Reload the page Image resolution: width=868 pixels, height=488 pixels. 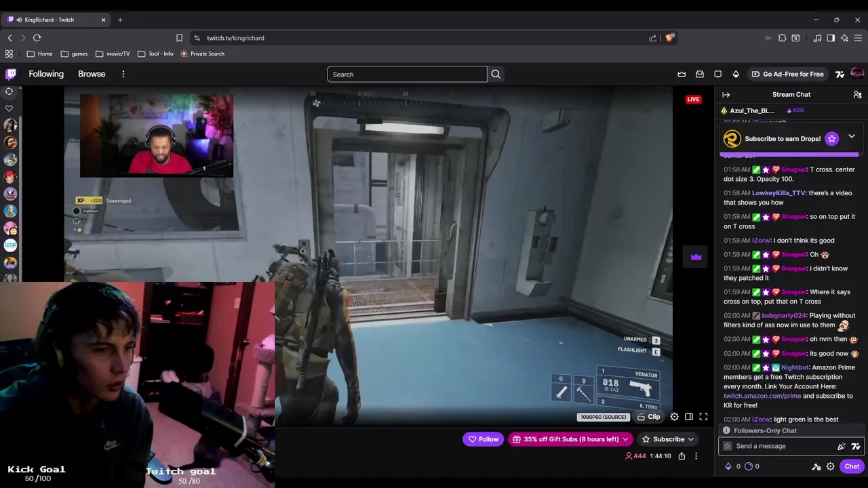[x=37, y=38]
